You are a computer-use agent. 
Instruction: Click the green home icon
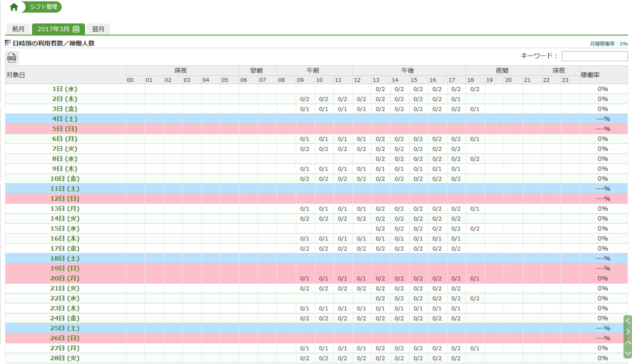pyautogui.click(x=14, y=7)
